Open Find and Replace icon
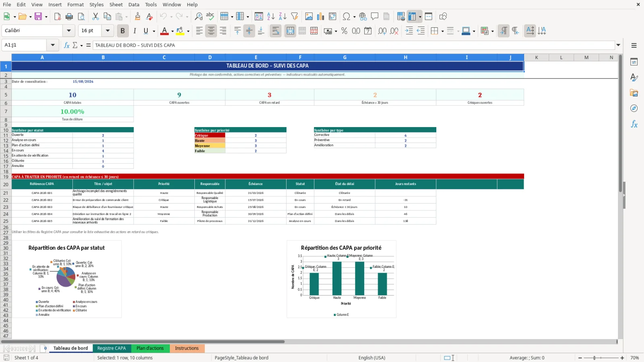The image size is (644, 362). (198, 16)
